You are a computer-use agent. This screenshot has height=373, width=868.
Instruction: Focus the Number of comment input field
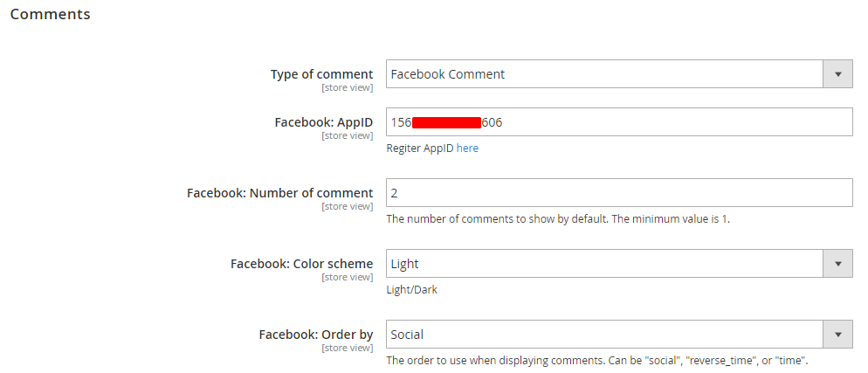tap(618, 193)
